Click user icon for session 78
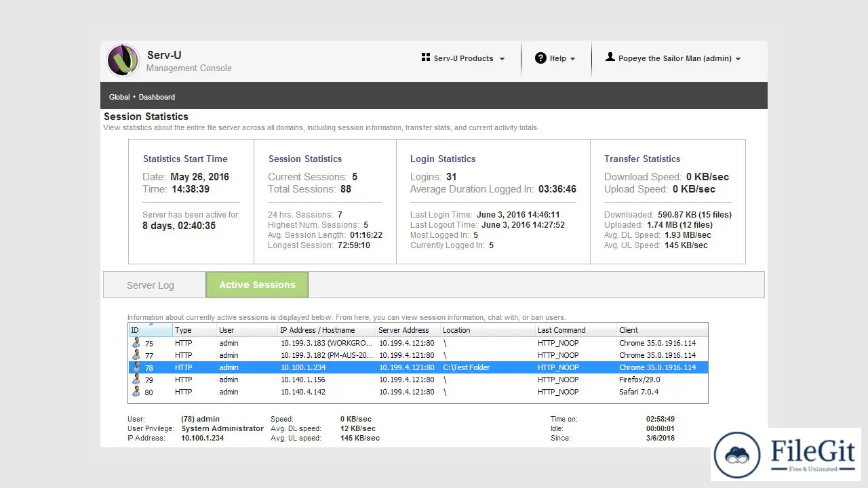Screen dimensions: 868x488 [136, 367]
